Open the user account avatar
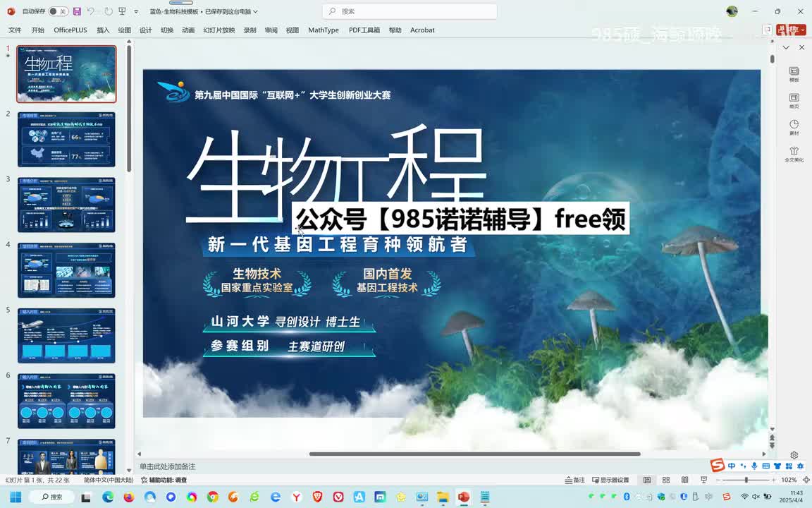 click(x=732, y=11)
